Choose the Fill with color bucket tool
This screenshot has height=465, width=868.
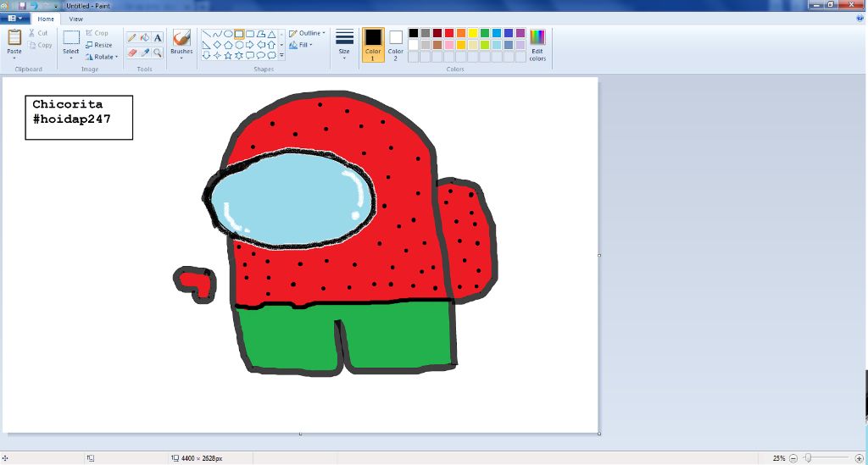tap(144, 37)
